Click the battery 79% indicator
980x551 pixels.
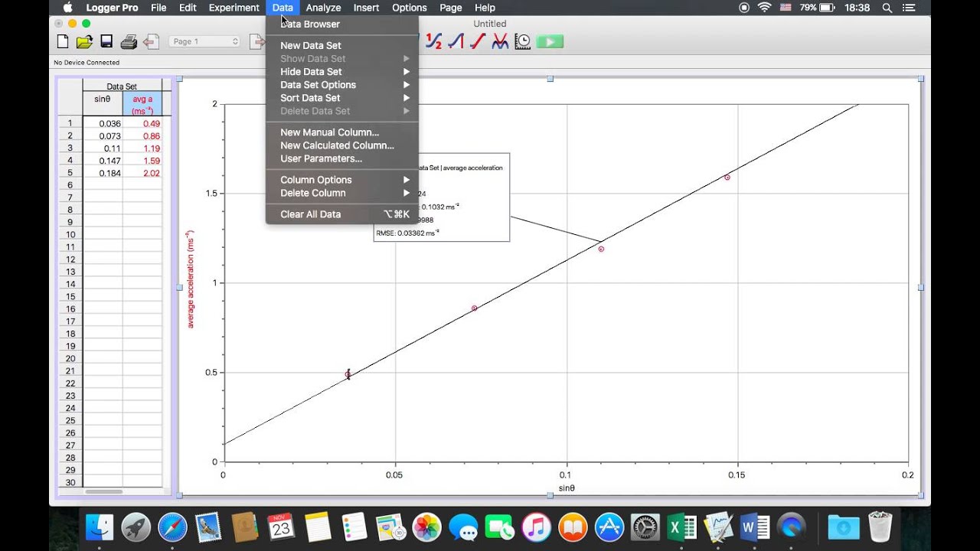point(818,8)
